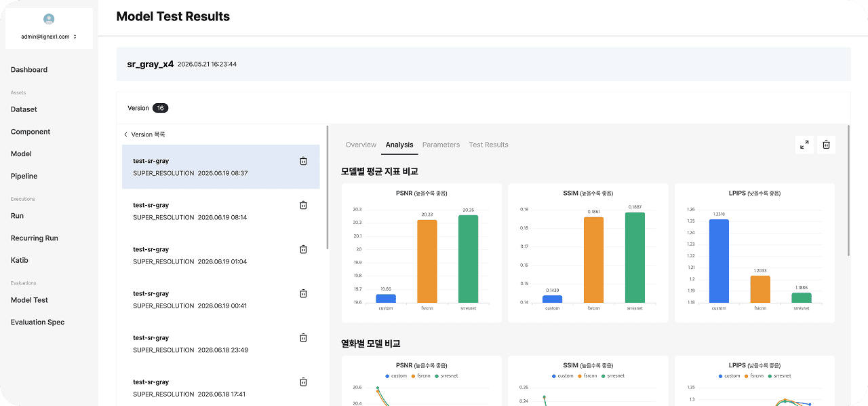Delete the test-sr-gray version from 2026.06.19 08:37
This screenshot has width=868, height=406.
point(303,161)
